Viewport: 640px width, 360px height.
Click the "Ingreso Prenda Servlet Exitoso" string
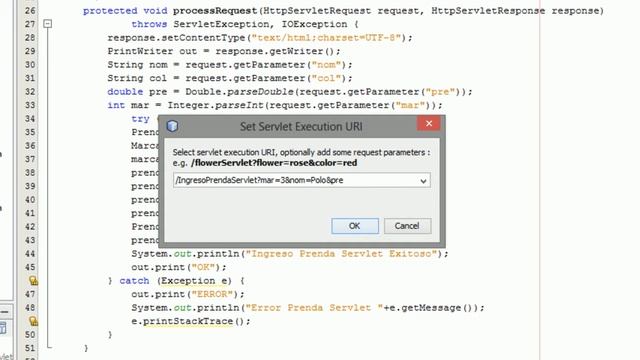[341, 253]
